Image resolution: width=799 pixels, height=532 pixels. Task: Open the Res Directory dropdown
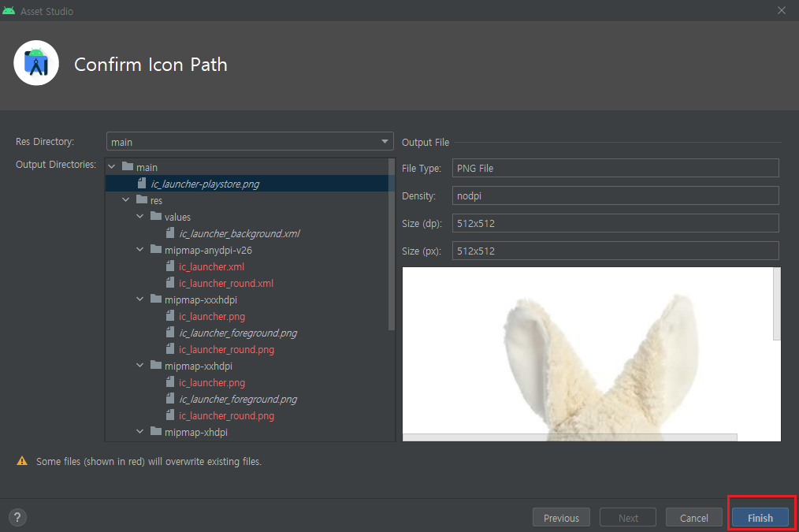point(250,141)
